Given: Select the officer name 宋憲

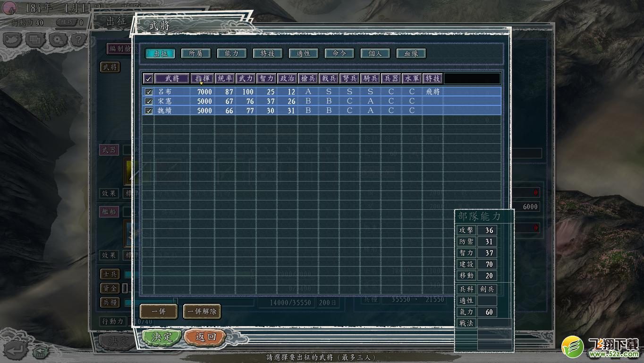Looking at the screenshot, I should (x=165, y=101).
